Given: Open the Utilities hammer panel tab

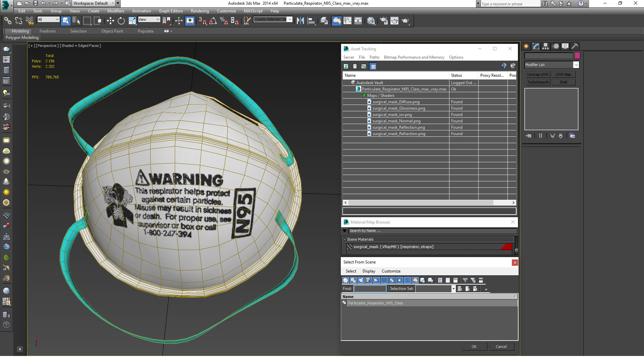Looking at the screenshot, I should tap(575, 46).
